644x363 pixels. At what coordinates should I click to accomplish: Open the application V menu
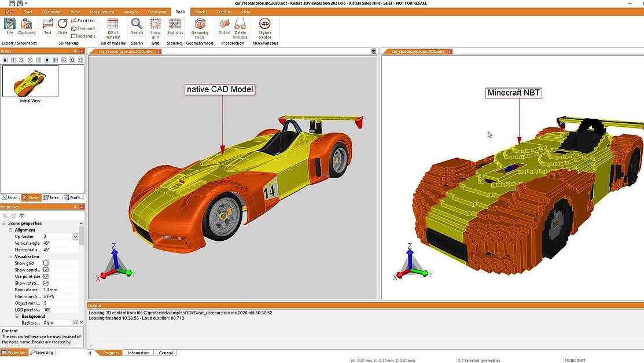(x=8, y=12)
